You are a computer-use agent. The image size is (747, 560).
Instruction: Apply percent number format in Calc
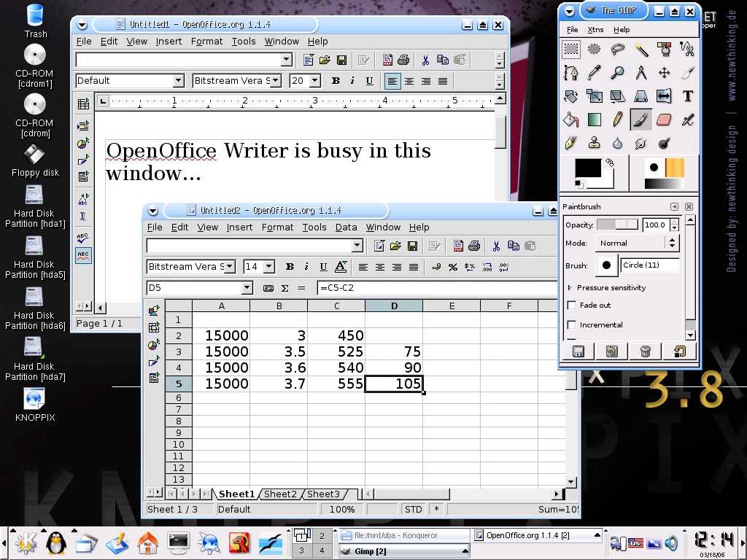(x=453, y=267)
